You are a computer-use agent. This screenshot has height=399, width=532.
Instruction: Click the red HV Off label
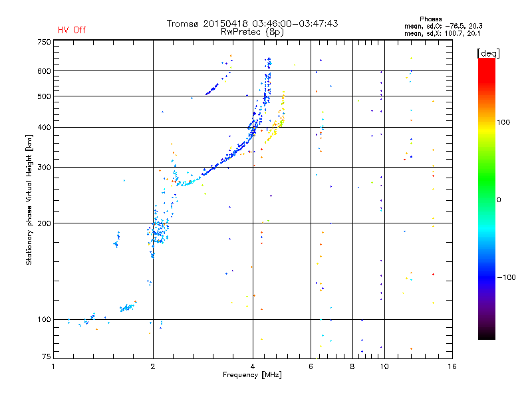pos(72,30)
